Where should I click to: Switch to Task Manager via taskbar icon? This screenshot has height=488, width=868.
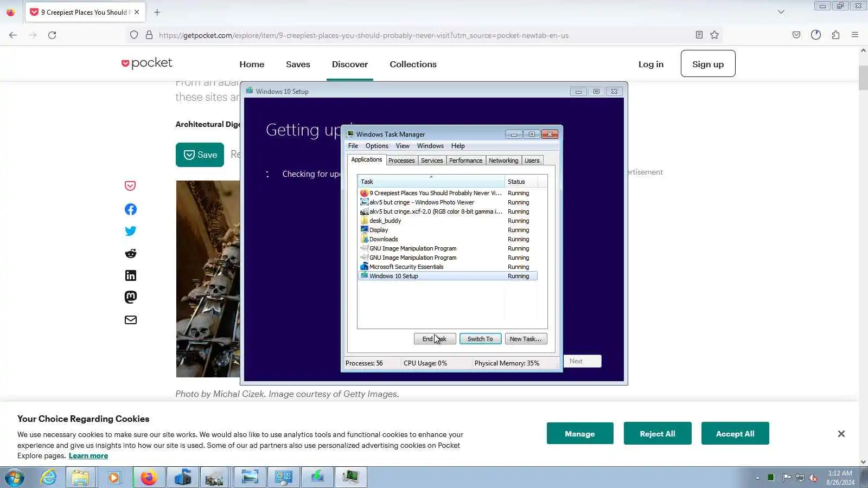pos(351,478)
